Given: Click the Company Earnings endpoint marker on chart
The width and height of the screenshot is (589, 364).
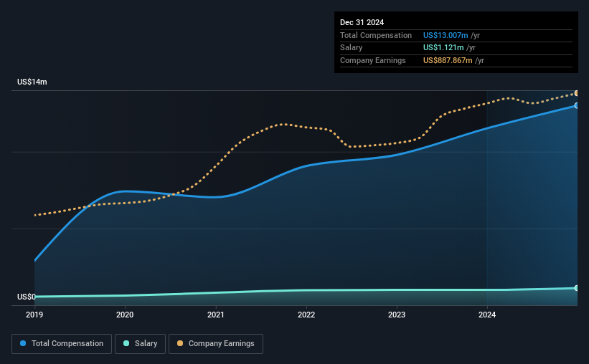Looking at the screenshot, I should pos(577,93).
